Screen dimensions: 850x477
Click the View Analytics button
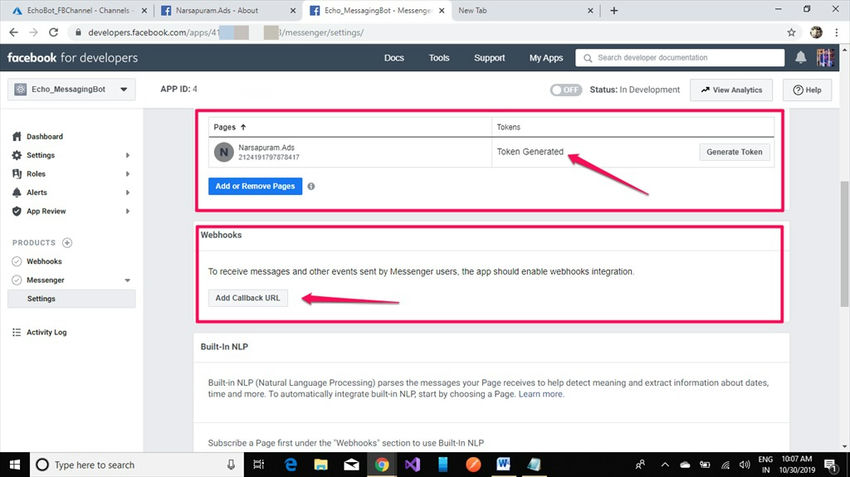pos(731,90)
